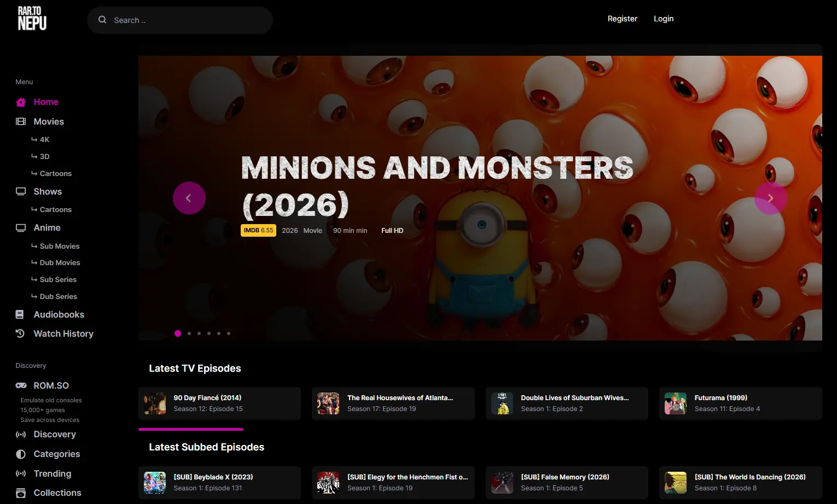
Task: Open Watch History page
Action: [63, 334]
